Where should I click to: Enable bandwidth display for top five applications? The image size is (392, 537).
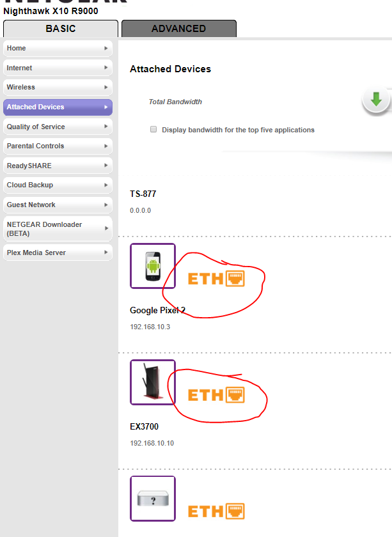pos(153,129)
